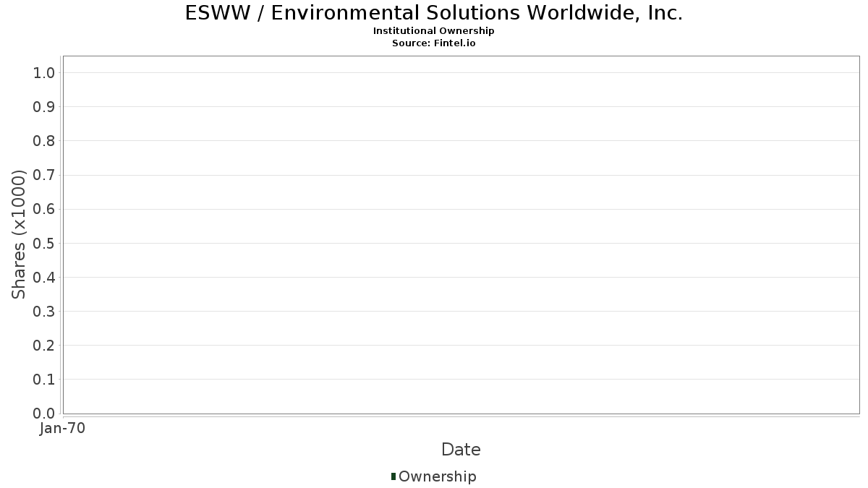Image resolution: width=868 pixels, height=488 pixels.
Task: Select the 0.8 y-axis tick label
Action: [43, 141]
